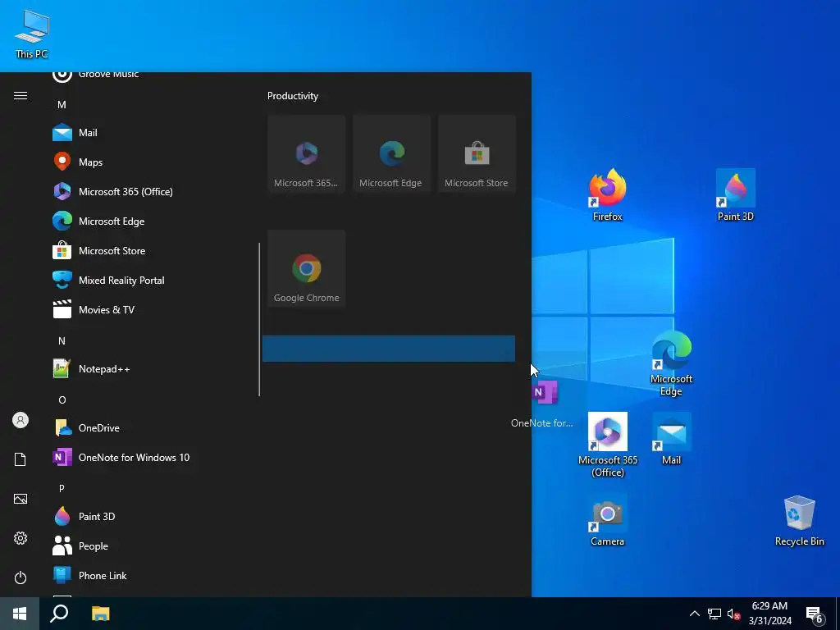
Task: Select the This PC desktop icon
Action: [x=32, y=33]
